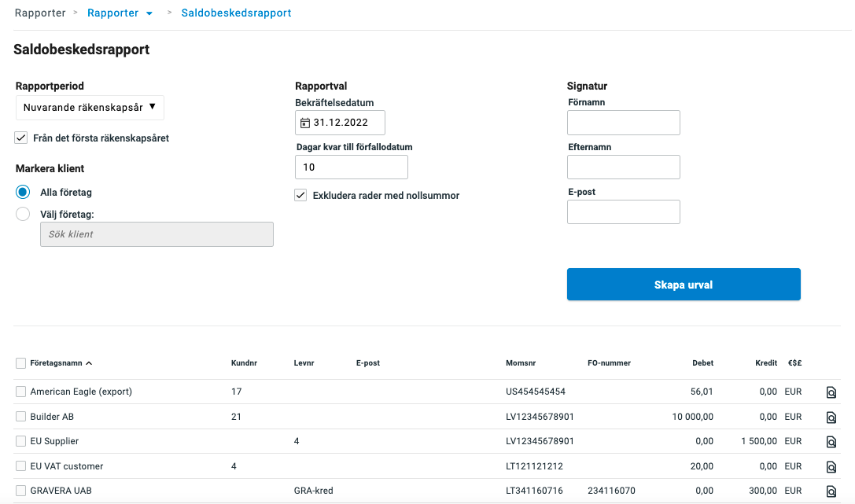Sort by FO-nummer column header
855x504 pixels.
pos(609,363)
